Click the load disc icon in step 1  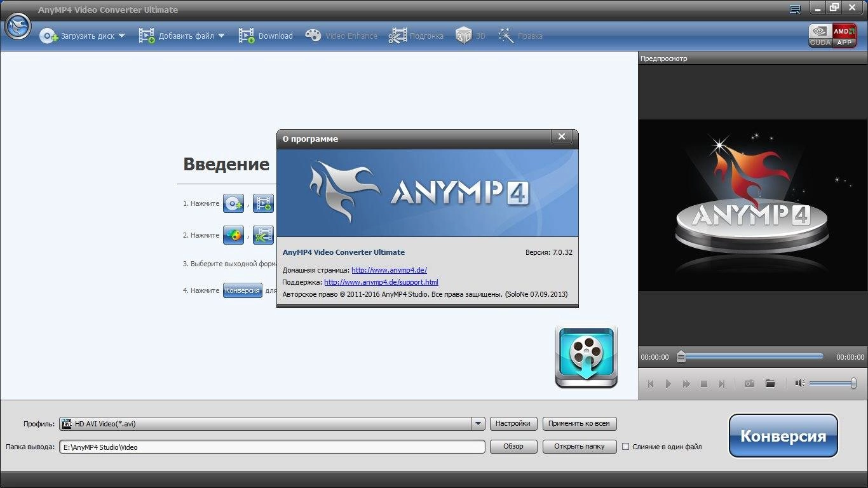click(233, 203)
